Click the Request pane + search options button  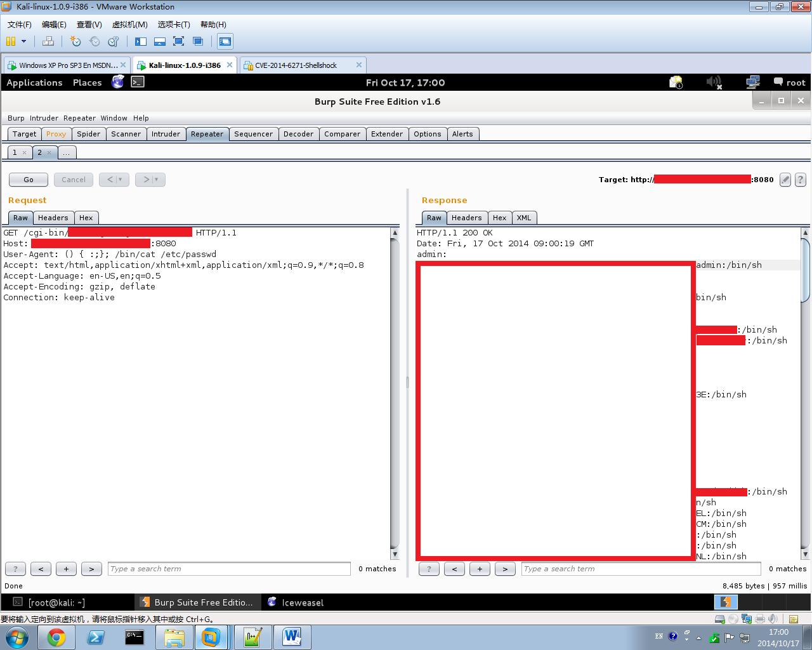(x=66, y=569)
